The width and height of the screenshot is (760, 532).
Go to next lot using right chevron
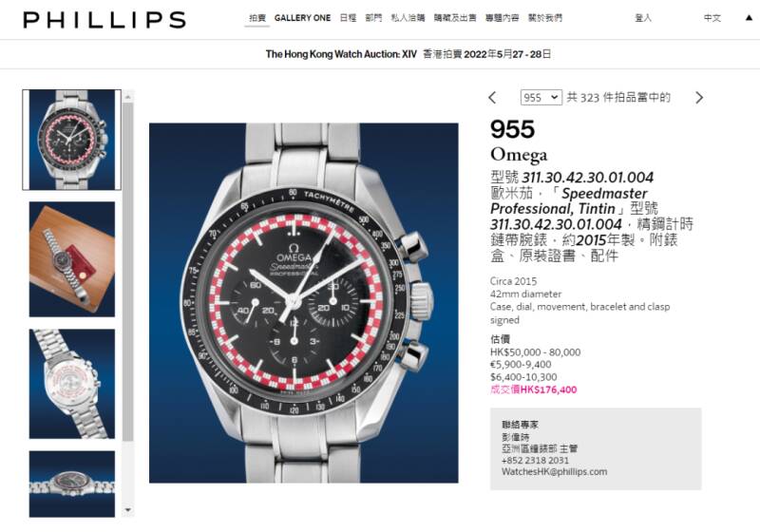click(699, 98)
